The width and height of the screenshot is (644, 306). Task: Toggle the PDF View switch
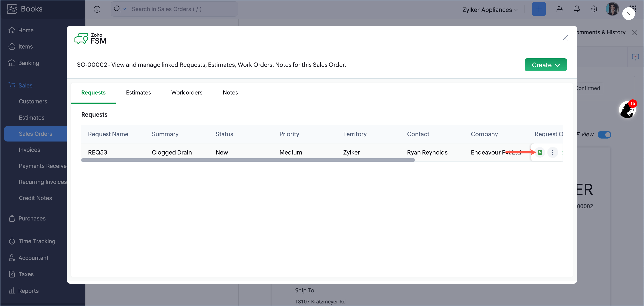(x=604, y=135)
